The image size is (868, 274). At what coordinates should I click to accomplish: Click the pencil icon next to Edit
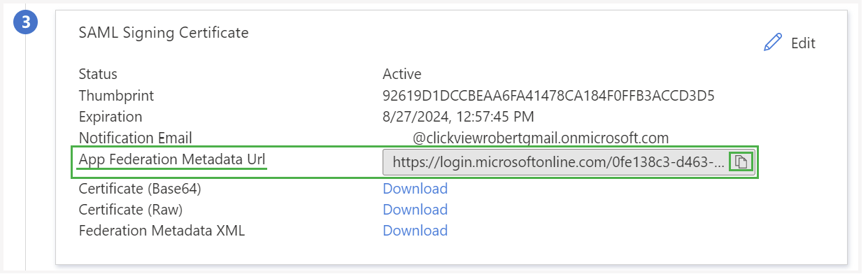coord(773,43)
